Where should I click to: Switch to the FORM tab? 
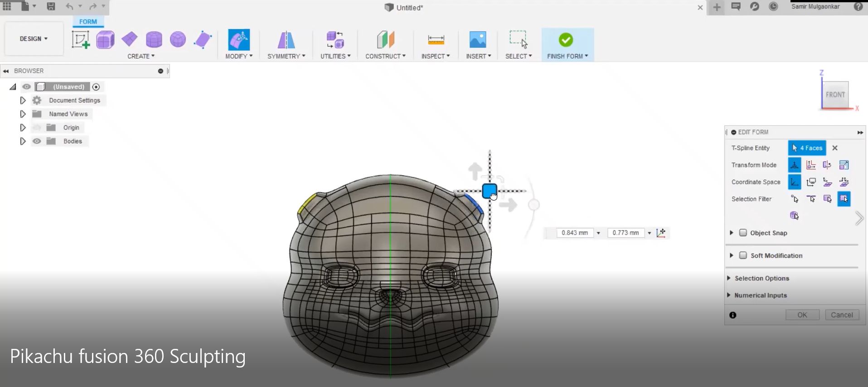[x=88, y=21]
